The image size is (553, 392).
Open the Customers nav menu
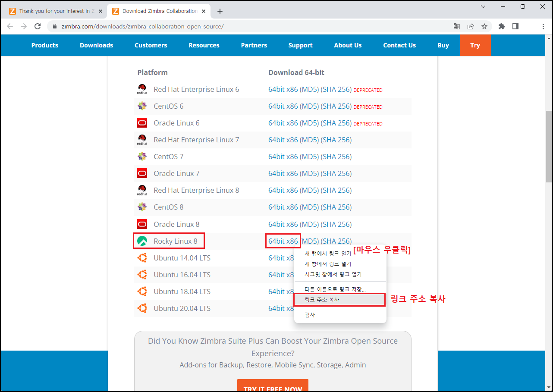151,45
